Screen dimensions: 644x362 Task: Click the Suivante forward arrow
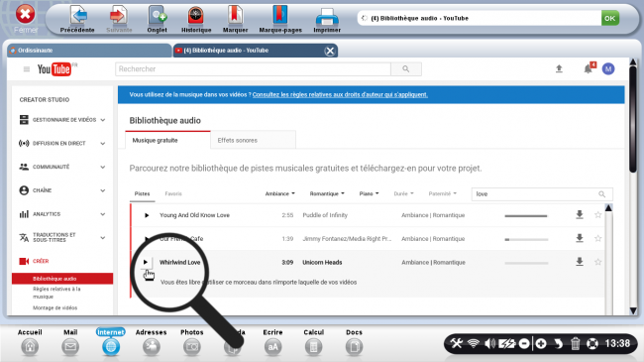[x=119, y=19]
